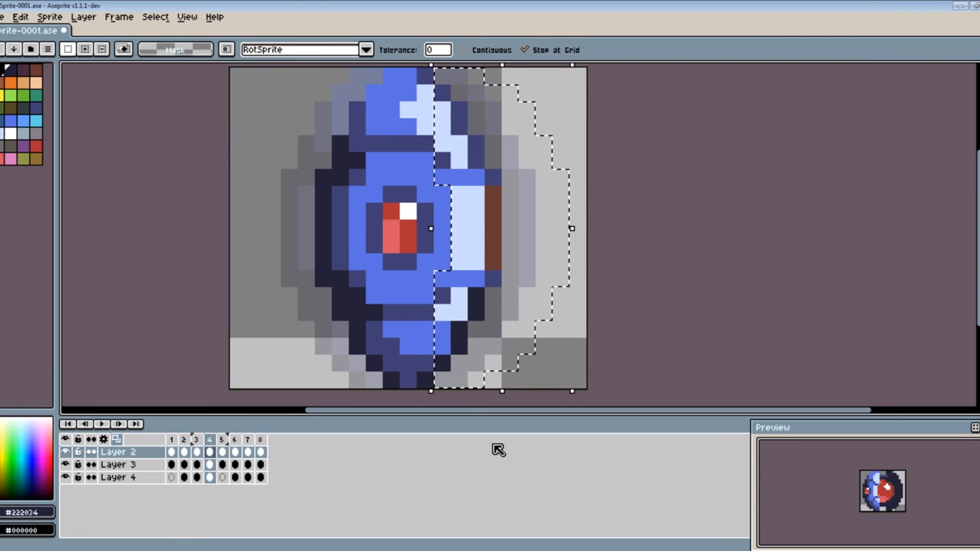This screenshot has height=551, width=980.
Task: Toggle onion skin icon in timeline header
Action: (116, 439)
